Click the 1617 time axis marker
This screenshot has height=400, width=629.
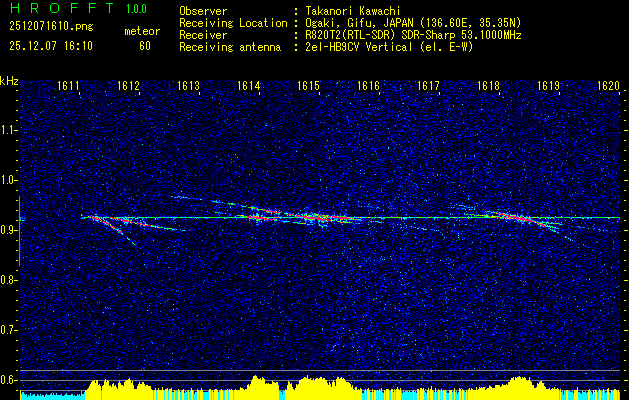429,85
